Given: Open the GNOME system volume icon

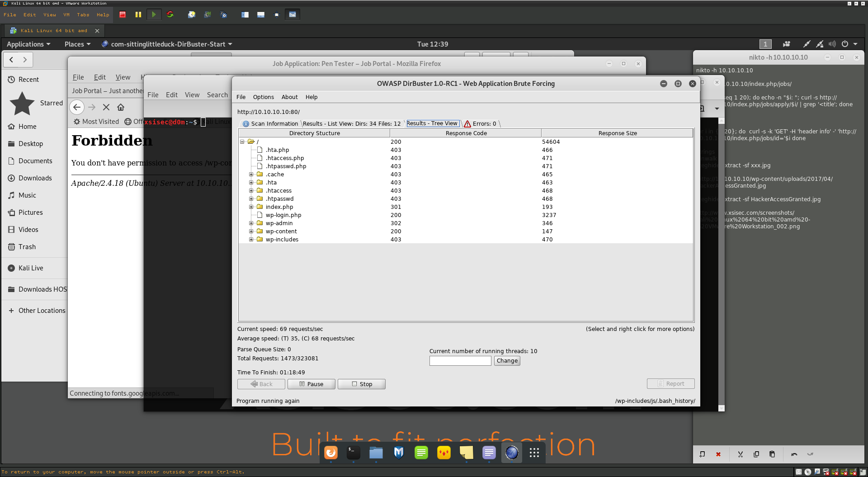Looking at the screenshot, I should (832, 44).
